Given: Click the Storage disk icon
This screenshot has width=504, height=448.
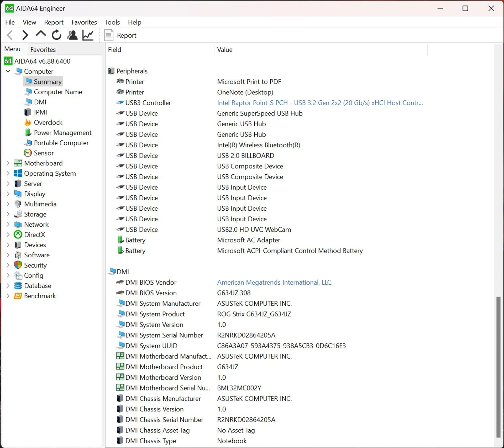Looking at the screenshot, I should pyautogui.click(x=18, y=214).
